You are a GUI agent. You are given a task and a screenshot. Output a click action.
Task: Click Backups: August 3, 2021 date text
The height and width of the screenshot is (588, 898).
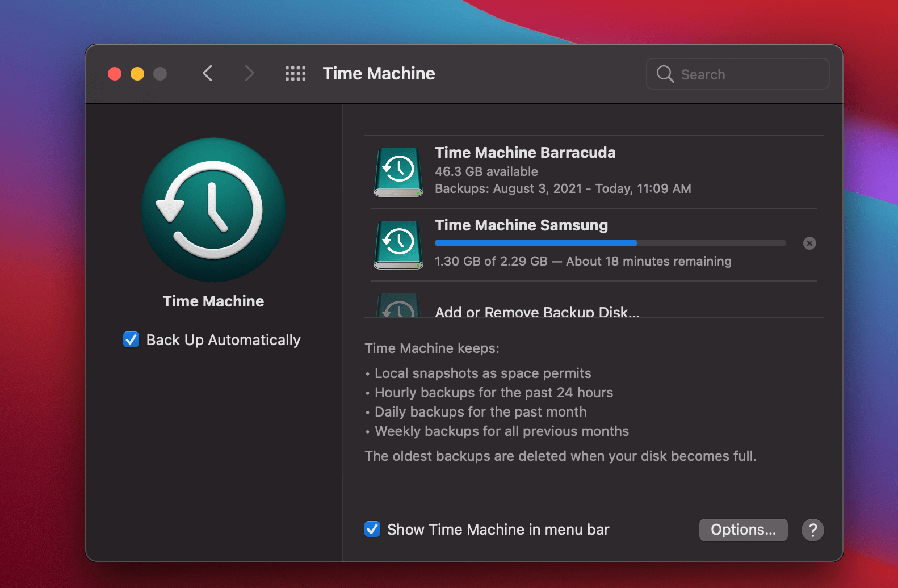[x=563, y=188]
